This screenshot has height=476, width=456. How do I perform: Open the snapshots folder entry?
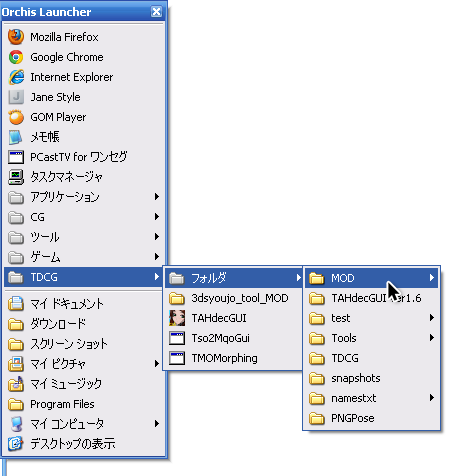[x=372, y=378]
